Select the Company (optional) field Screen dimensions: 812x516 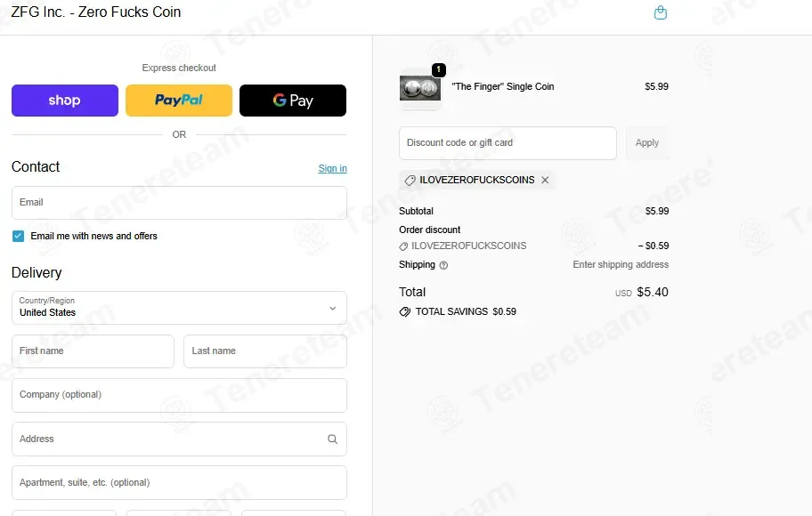point(179,395)
